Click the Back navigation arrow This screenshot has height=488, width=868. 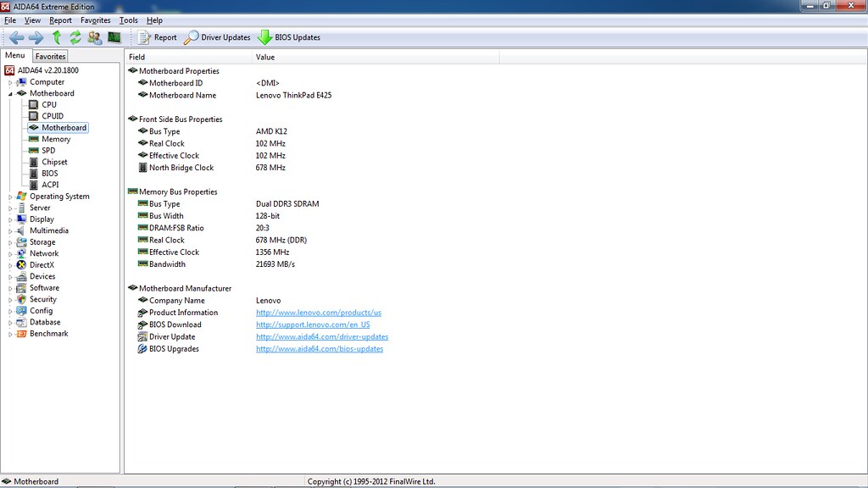coord(17,37)
